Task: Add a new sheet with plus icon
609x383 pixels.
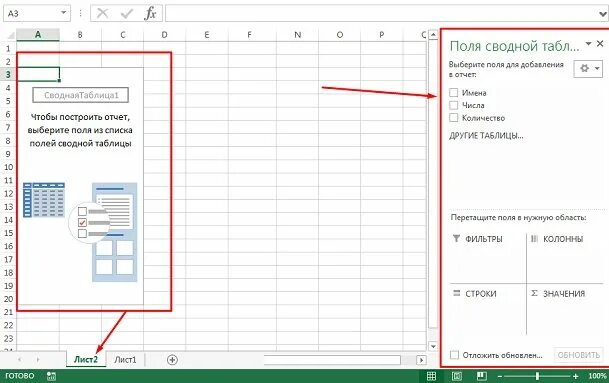Action: coord(172,360)
